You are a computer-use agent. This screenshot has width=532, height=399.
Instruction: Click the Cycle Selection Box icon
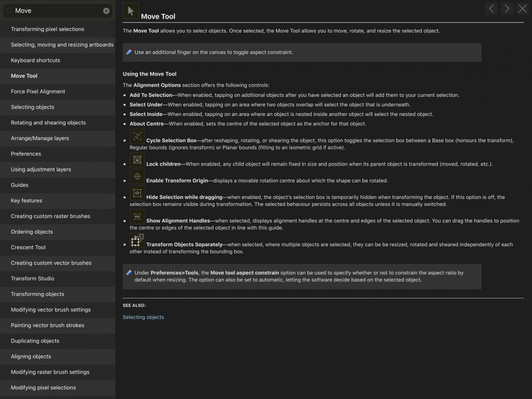coord(137,136)
